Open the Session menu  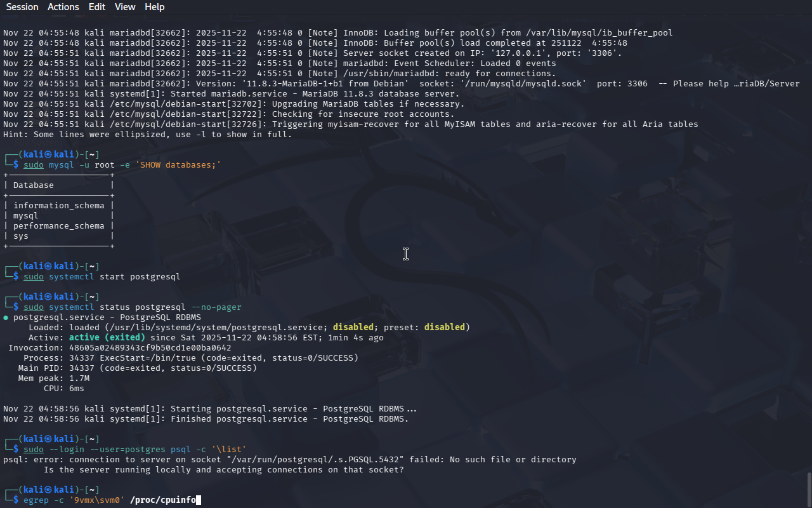22,7
